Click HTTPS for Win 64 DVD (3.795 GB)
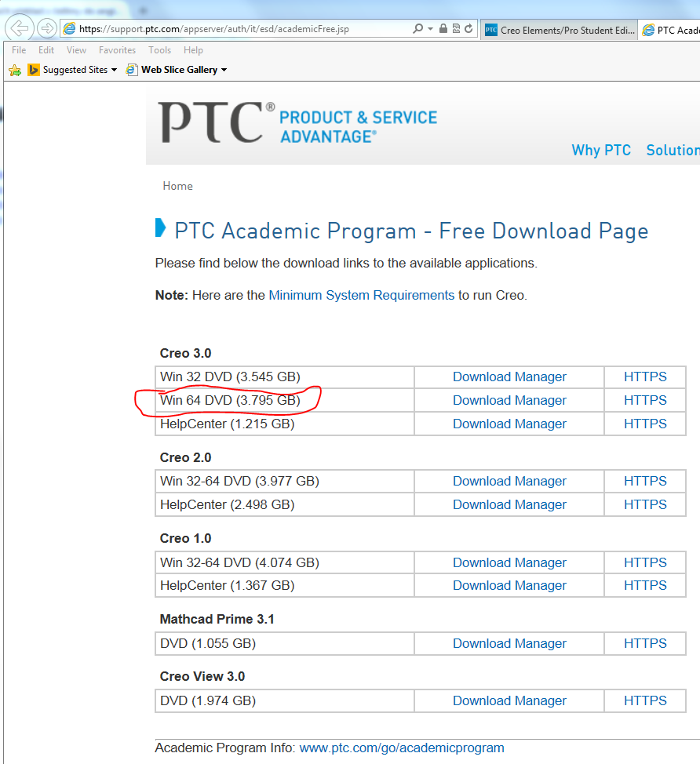 pos(645,400)
